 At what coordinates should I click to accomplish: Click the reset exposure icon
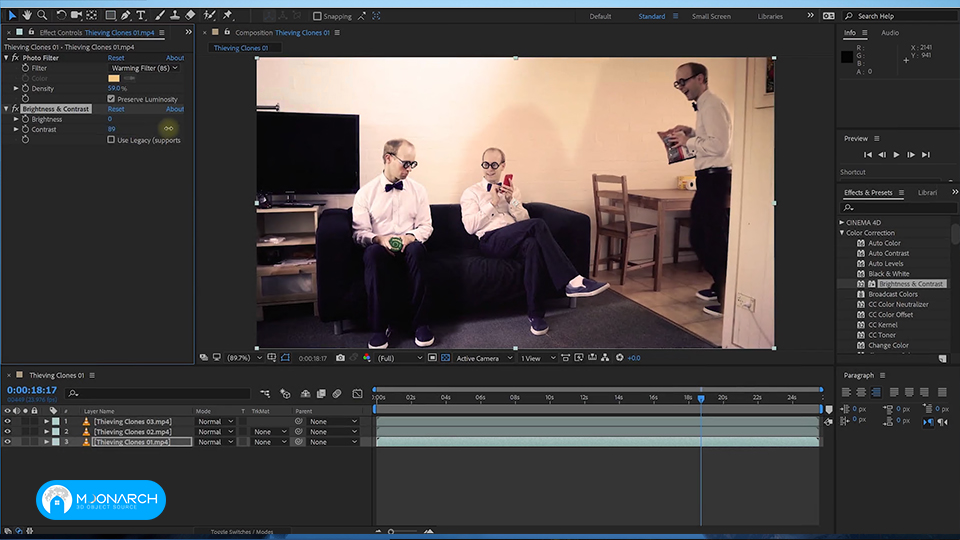click(x=620, y=358)
